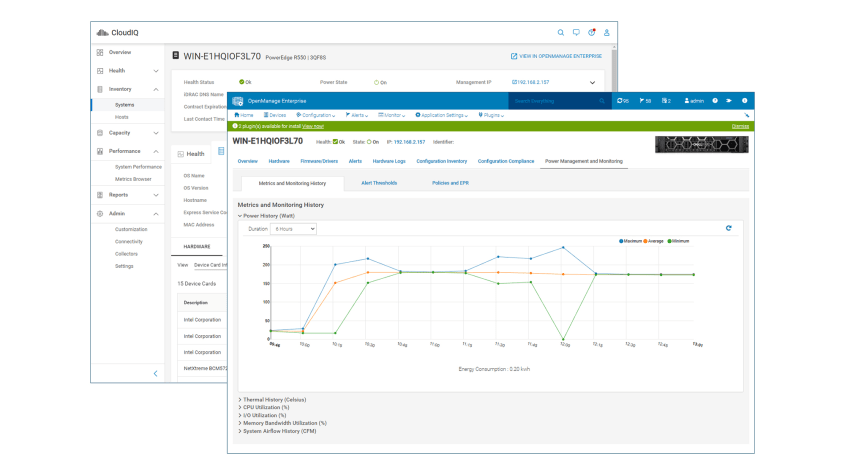Click the CloudIQ search magnifier icon
This screenshot has height=475, width=845.
pyautogui.click(x=561, y=33)
